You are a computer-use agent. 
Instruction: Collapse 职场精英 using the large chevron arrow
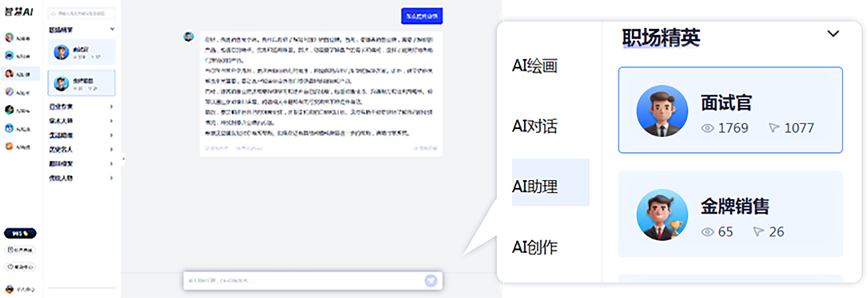point(833,34)
